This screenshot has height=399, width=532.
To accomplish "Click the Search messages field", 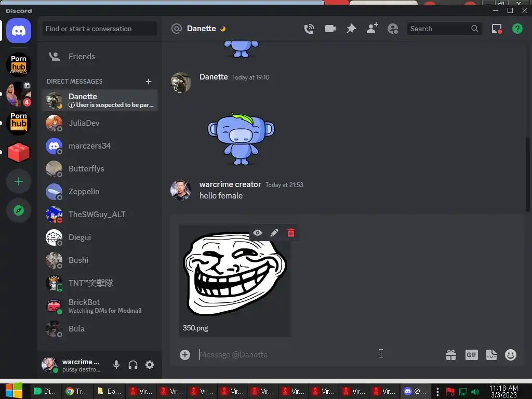I will click(444, 29).
